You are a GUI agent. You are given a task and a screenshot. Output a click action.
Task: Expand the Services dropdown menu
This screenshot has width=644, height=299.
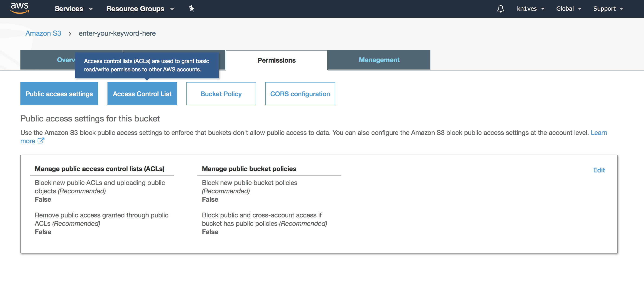tap(74, 9)
